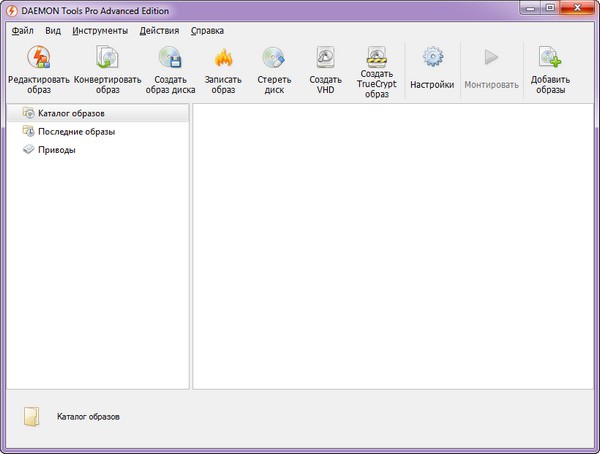600x454 pixels.
Task: Open the Действия menu
Action: pos(159,31)
